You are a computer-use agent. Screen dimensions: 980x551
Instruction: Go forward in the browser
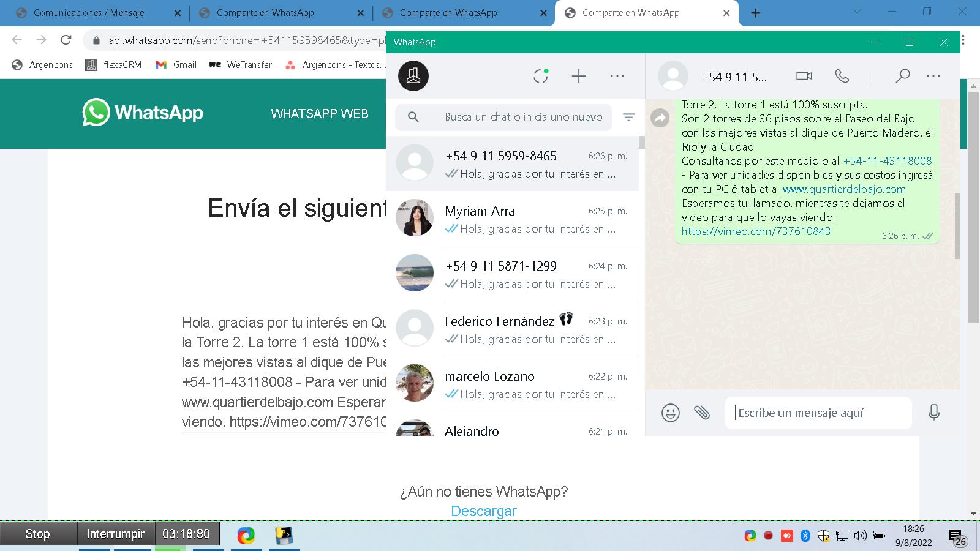point(41,40)
